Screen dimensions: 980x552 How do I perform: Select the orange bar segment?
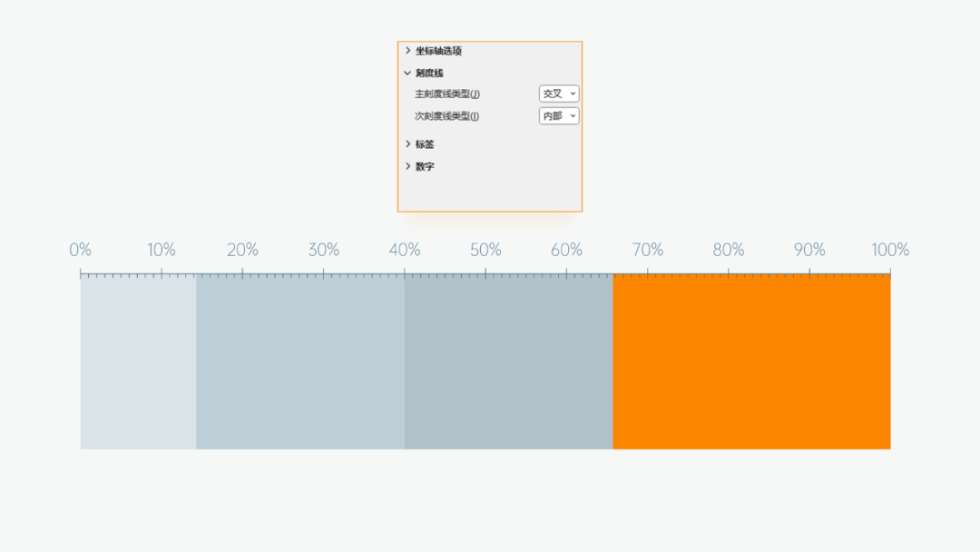tap(751, 361)
